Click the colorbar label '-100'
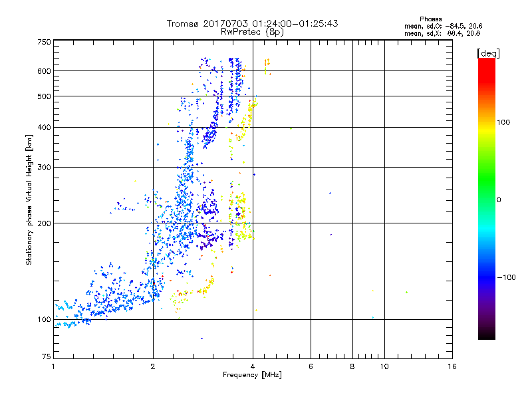This screenshot has height=399, width=532. [x=507, y=277]
